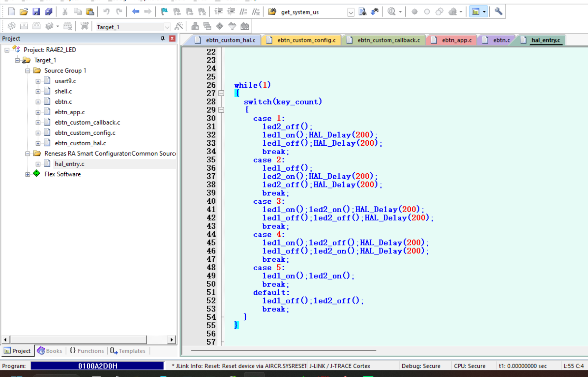Toggle the window layout button

(478, 12)
